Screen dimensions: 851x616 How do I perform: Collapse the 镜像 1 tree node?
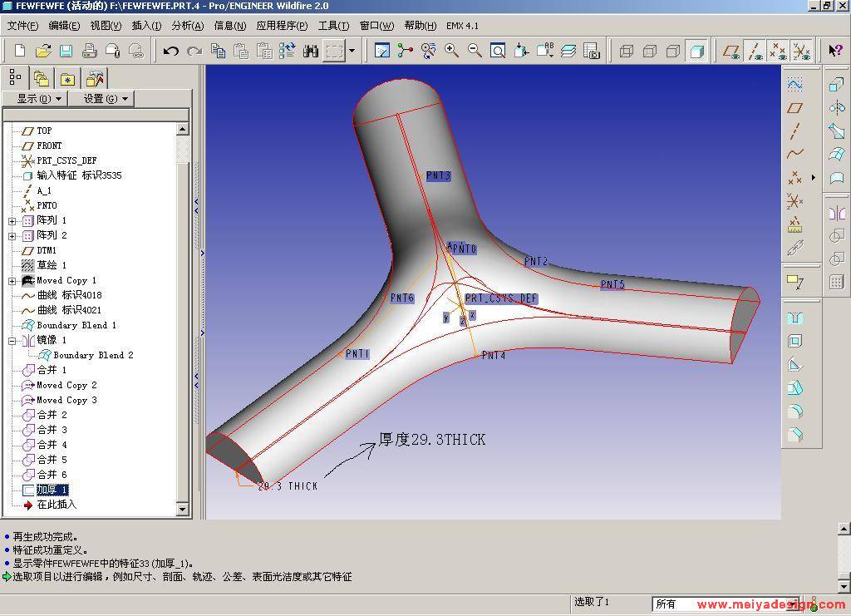[12, 341]
